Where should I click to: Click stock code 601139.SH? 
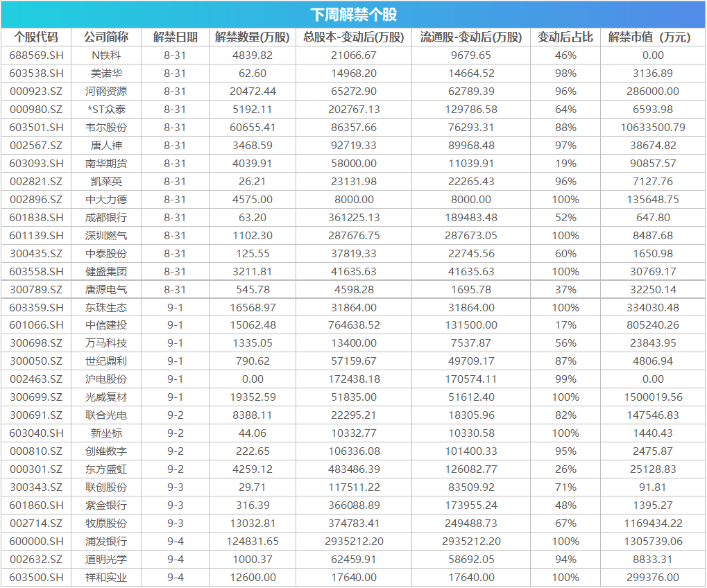[36, 236]
